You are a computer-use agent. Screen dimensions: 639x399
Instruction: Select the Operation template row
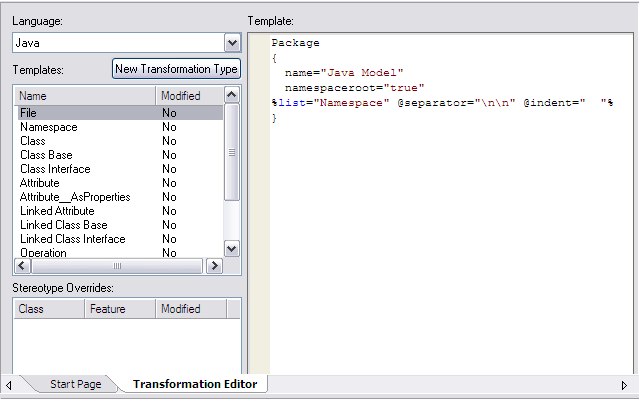120,252
